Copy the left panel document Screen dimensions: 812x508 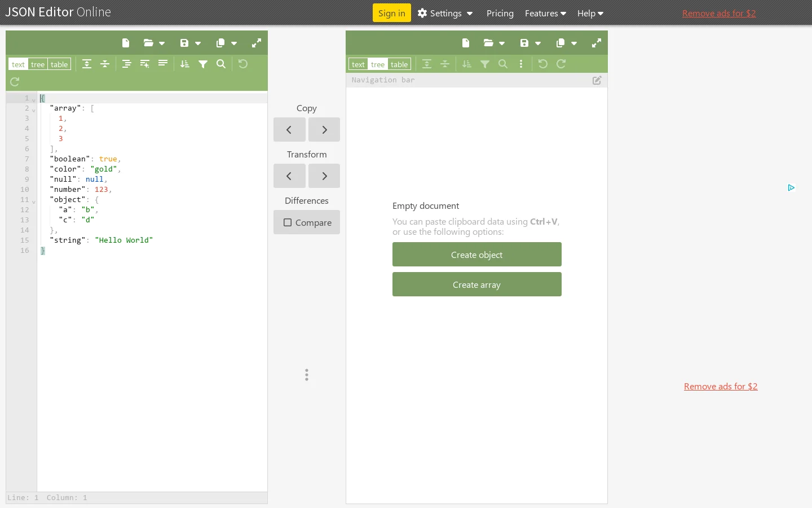click(220, 43)
